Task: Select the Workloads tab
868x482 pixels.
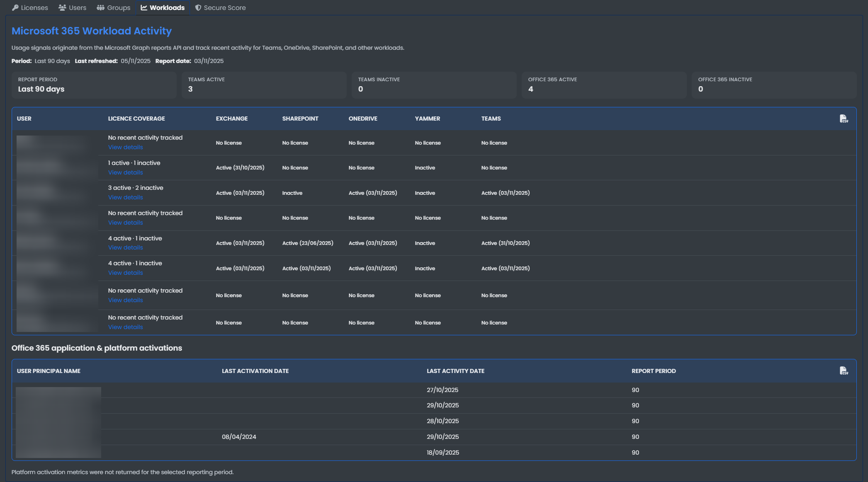Action: coord(163,8)
